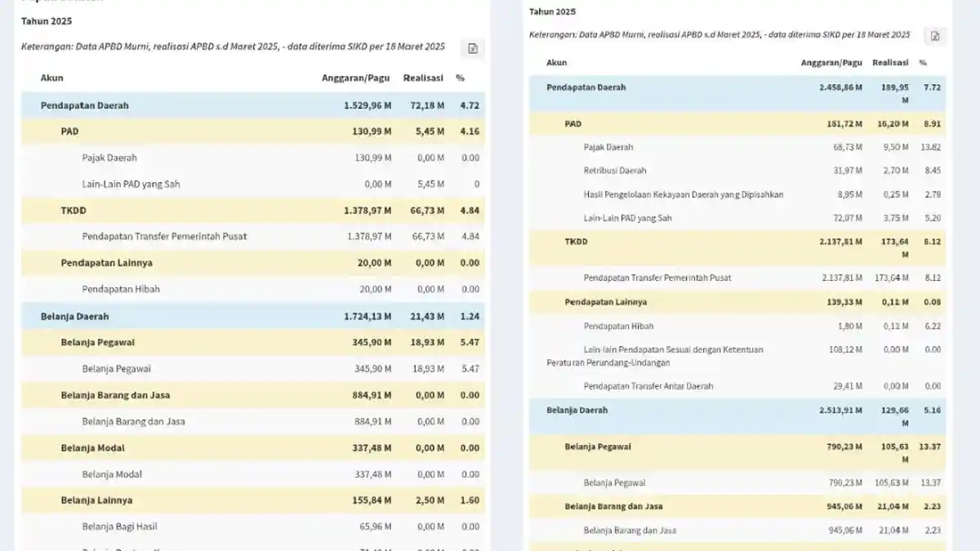The image size is (980, 551).
Task: Click the percentage '13.82' in right table
Action: (x=930, y=148)
